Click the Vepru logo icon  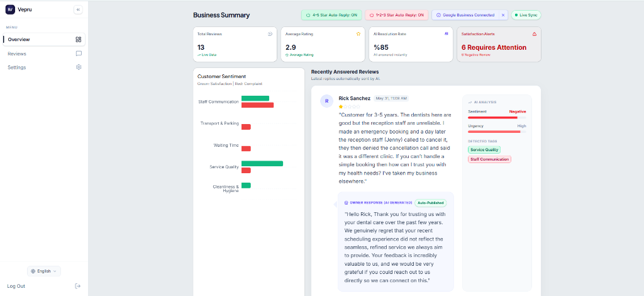click(10, 9)
